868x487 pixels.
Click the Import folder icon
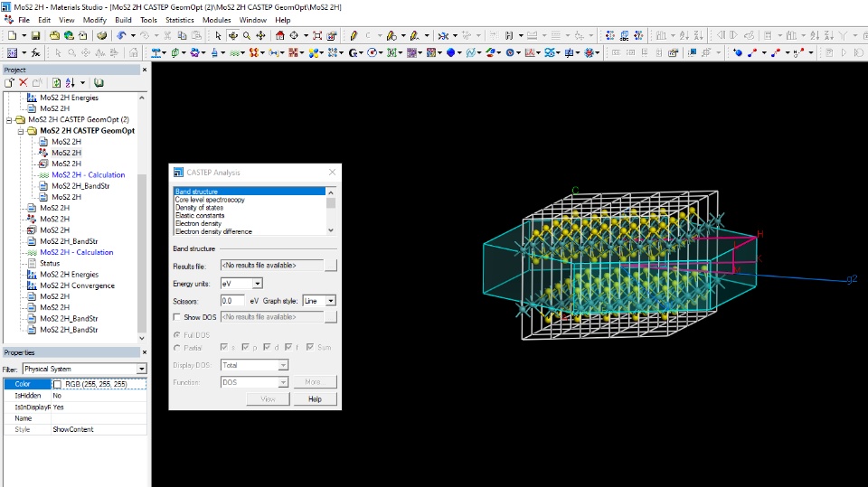pyautogui.click(x=54, y=36)
